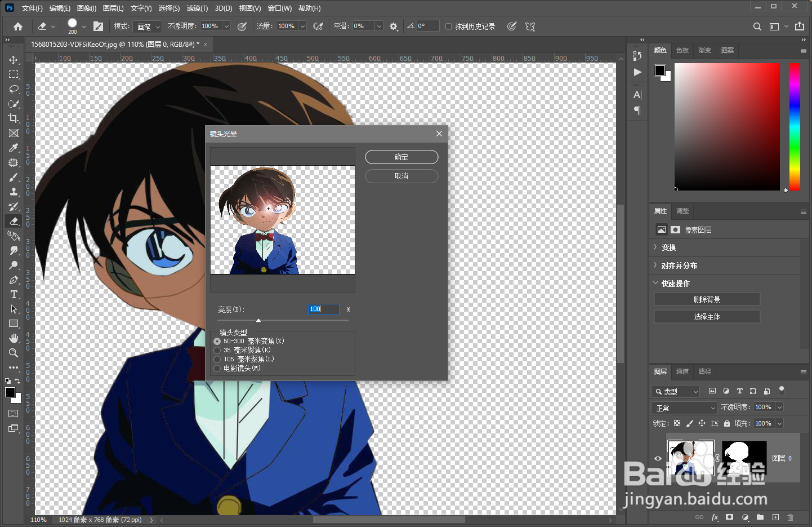Screen dimensions: 812x527
Task: Click the new group folder icon
Action: click(x=760, y=517)
